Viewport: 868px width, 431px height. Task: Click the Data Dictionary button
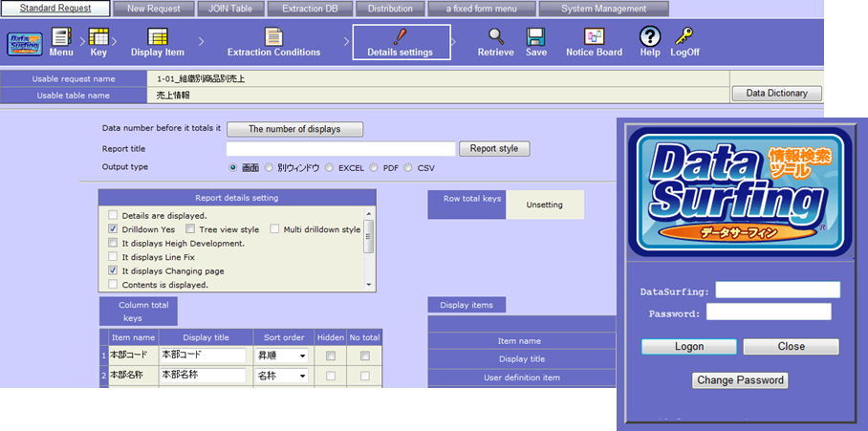click(776, 94)
